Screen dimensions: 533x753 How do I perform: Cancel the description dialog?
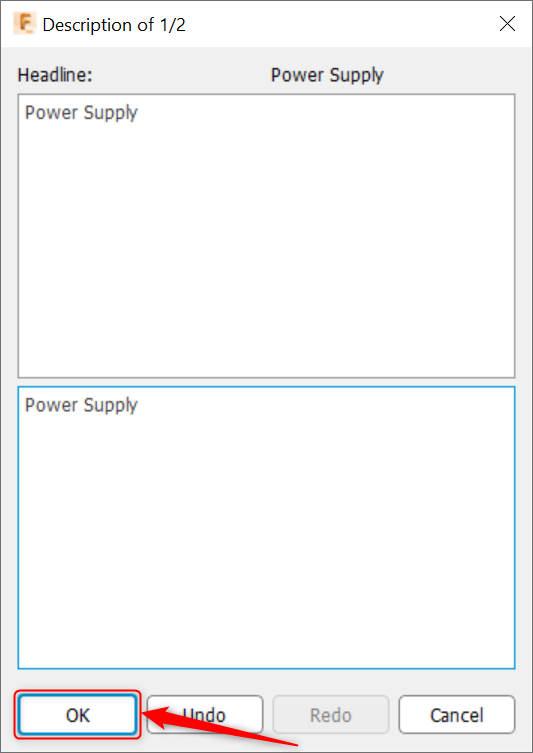point(457,715)
